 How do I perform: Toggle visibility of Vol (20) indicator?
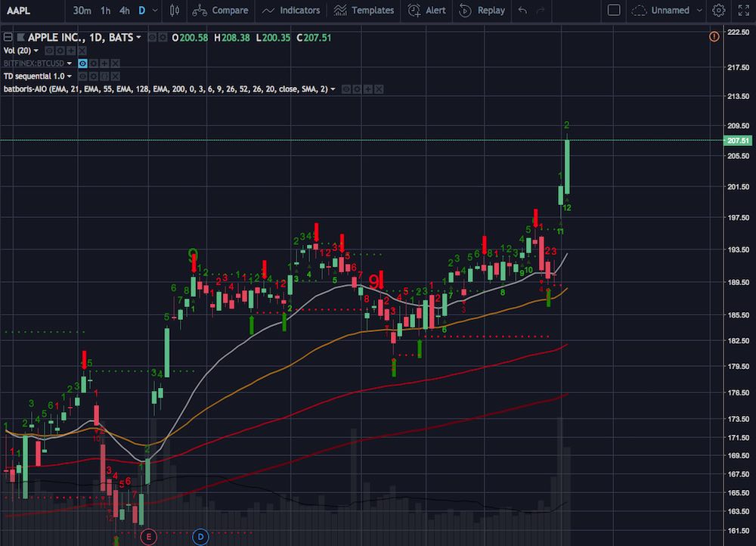[49, 51]
